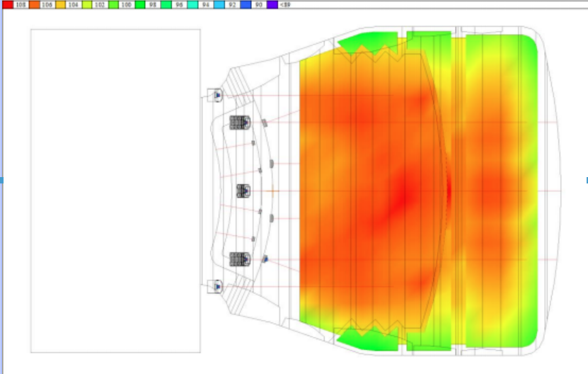Select the center speaker cluster on stage

(243, 191)
